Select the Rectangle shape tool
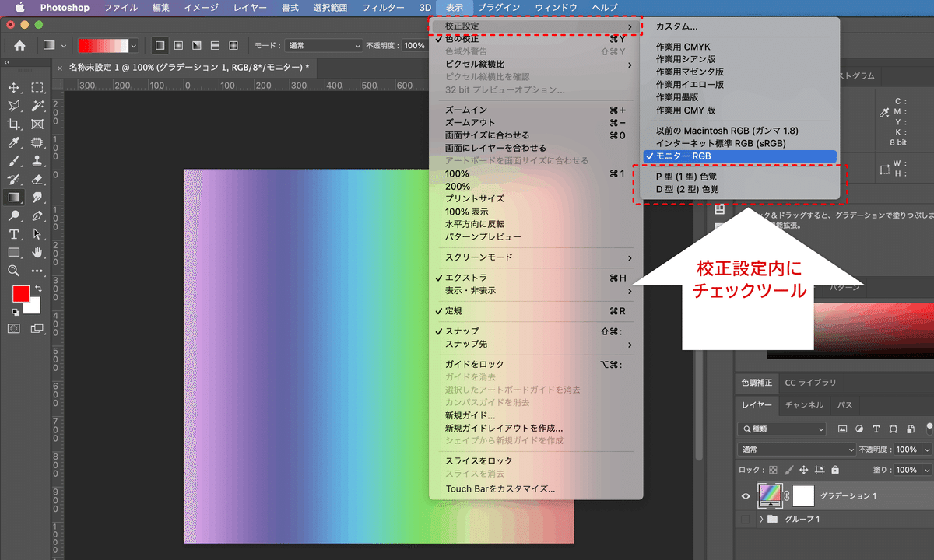The height and width of the screenshot is (560, 934). coord(14,252)
